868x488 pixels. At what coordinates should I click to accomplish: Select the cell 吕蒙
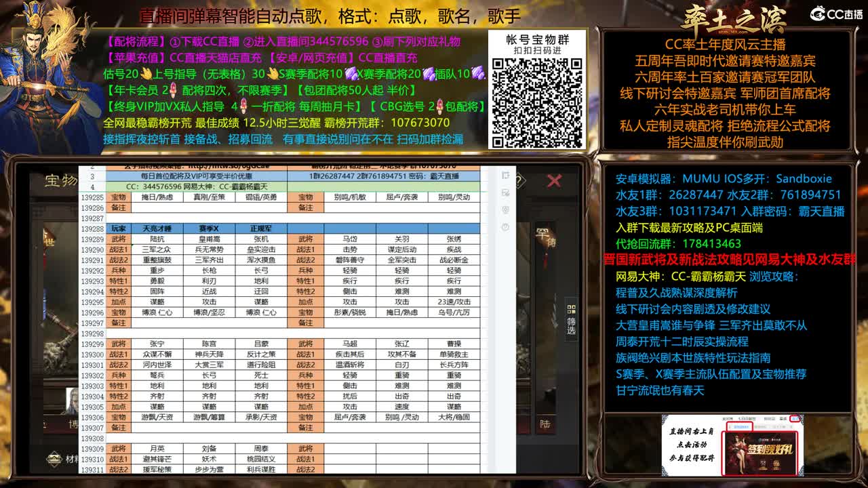(x=261, y=344)
